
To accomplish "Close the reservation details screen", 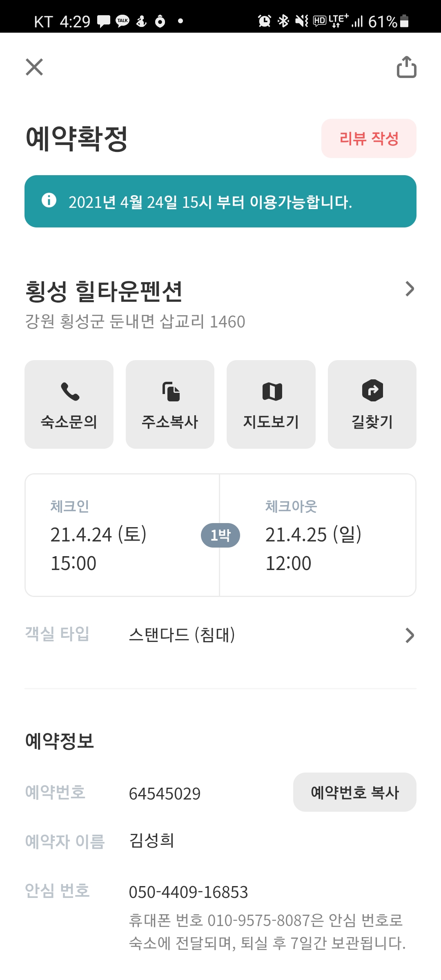I will coord(34,67).
